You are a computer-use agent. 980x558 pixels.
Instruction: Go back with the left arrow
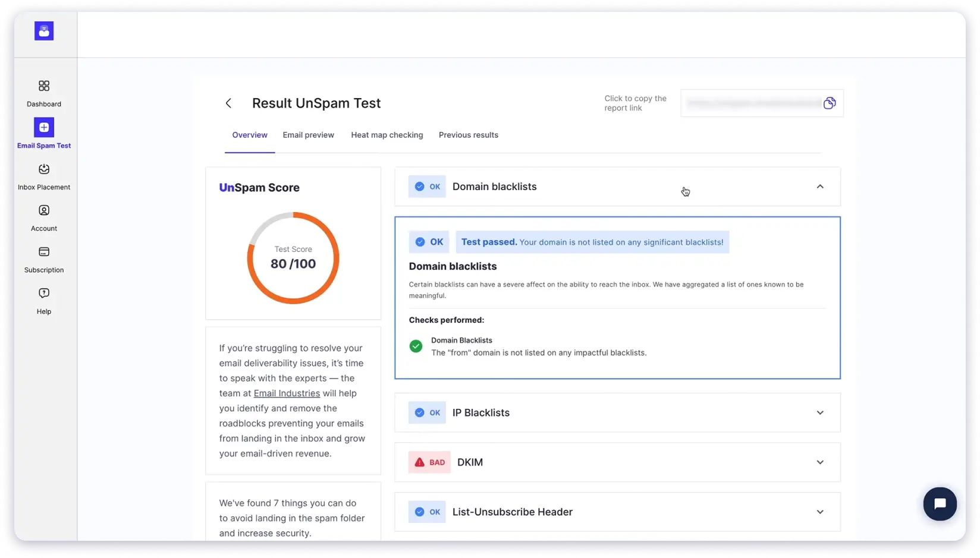point(228,103)
